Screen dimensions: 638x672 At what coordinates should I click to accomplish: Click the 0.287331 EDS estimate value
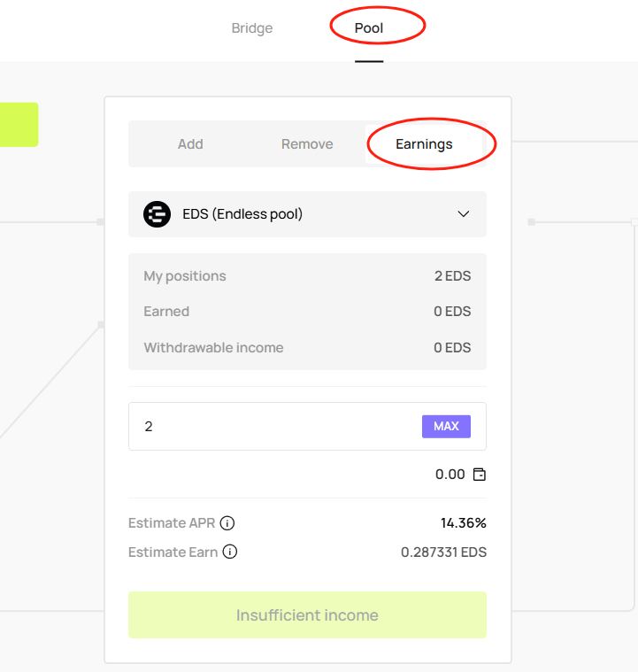443,552
